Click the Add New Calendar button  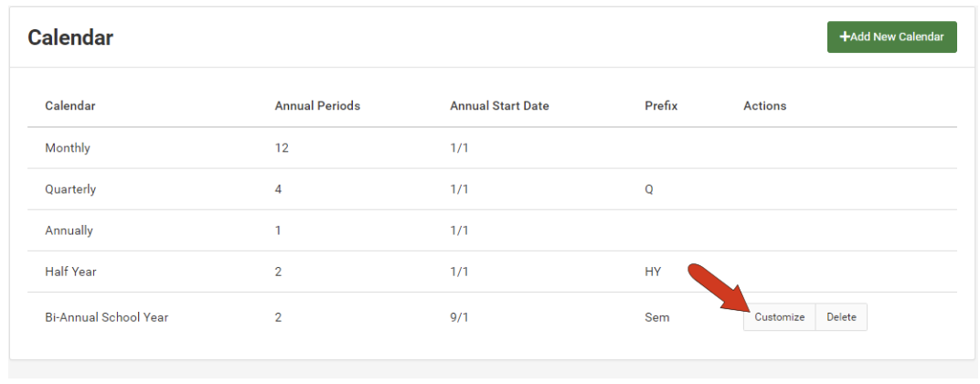tap(891, 37)
